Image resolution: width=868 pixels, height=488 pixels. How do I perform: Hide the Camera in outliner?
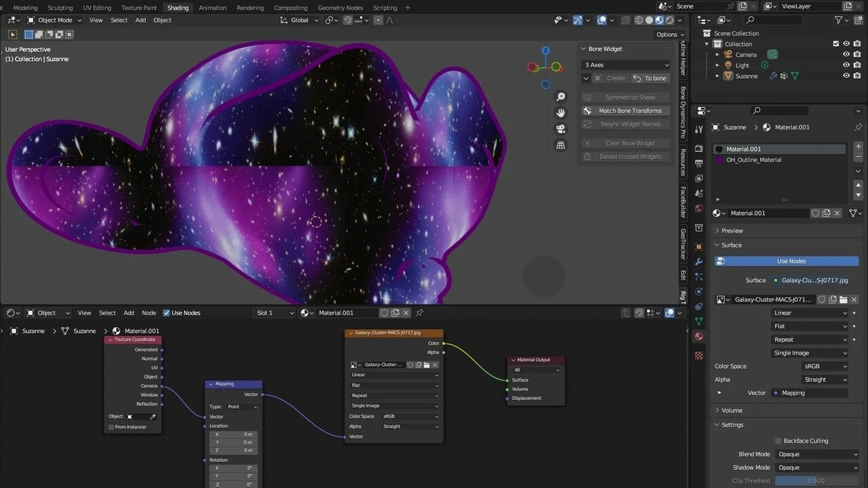846,54
